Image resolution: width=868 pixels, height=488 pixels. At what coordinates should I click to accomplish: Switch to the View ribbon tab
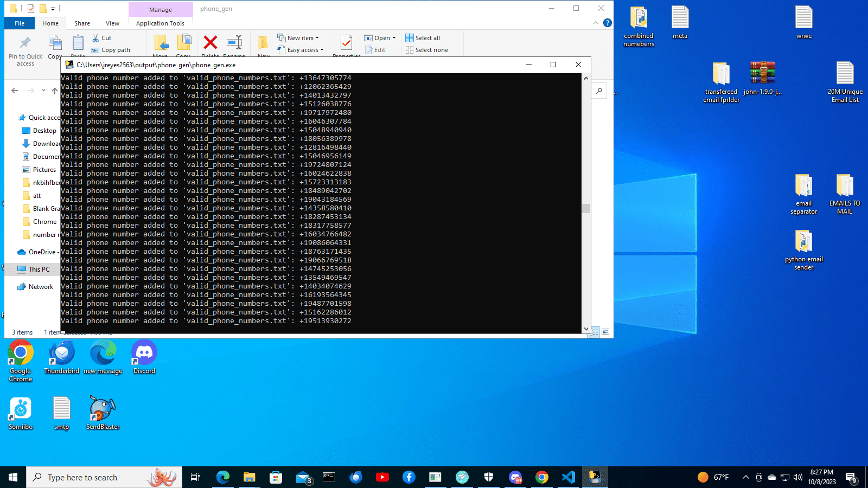click(112, 23)
